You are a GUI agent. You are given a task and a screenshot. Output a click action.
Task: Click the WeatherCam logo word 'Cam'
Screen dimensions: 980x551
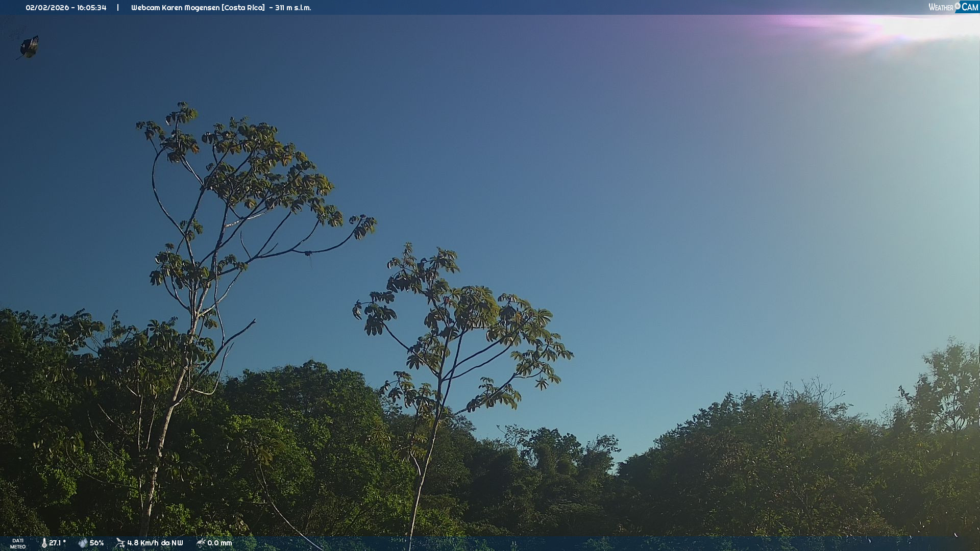970,7
